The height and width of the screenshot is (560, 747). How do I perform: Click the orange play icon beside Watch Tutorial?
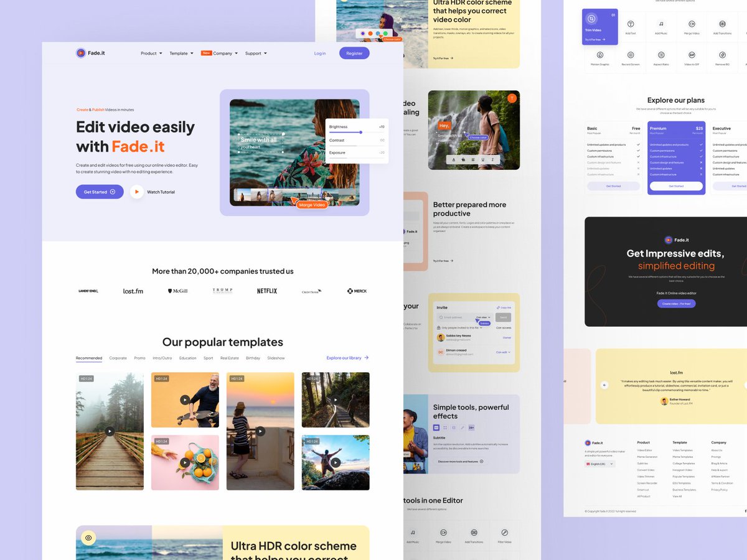click(x=137, y=192)
